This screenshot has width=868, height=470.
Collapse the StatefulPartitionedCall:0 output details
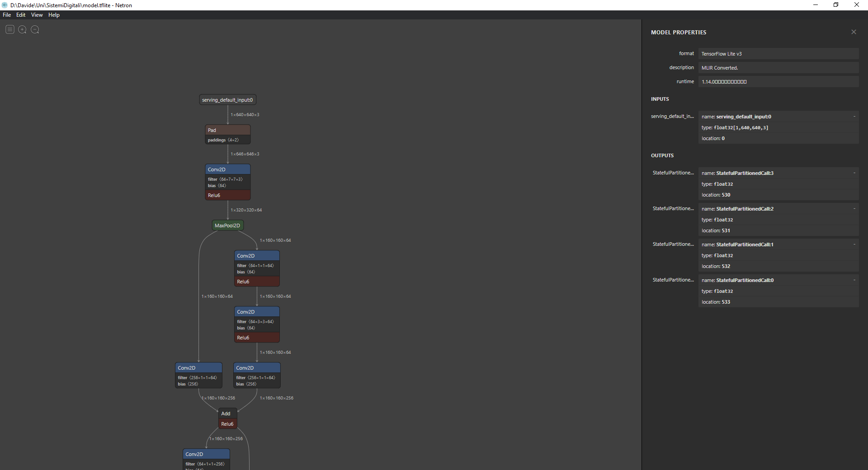coord(854,280)
